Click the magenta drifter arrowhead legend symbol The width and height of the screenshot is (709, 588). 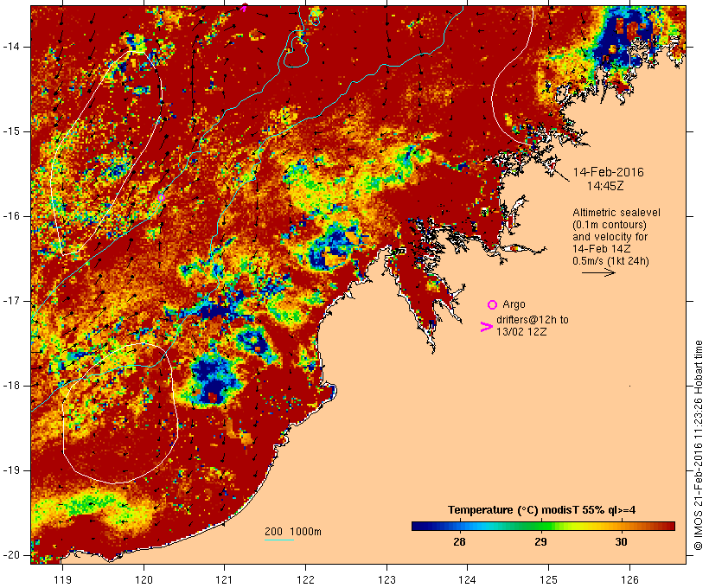pyautogui.click(x=486, y=327)
